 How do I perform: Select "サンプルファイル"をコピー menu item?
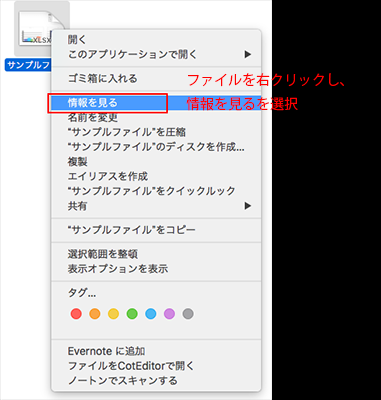tap(156, 230)
